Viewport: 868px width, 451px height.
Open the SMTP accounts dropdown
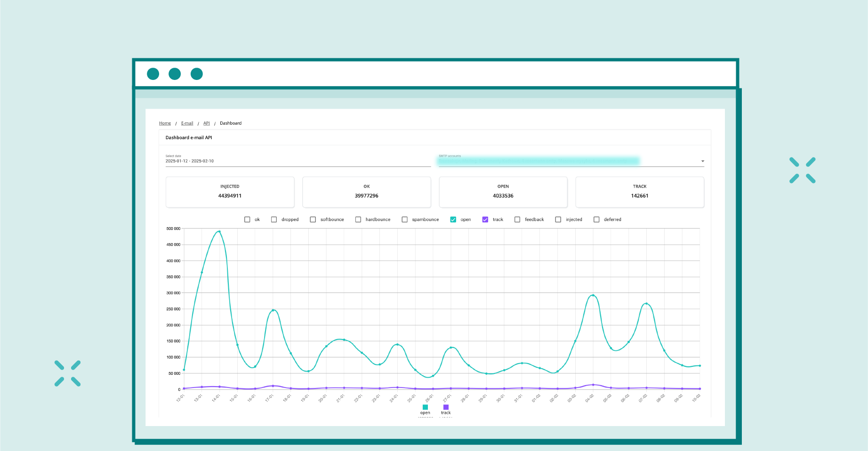point(702,161)
